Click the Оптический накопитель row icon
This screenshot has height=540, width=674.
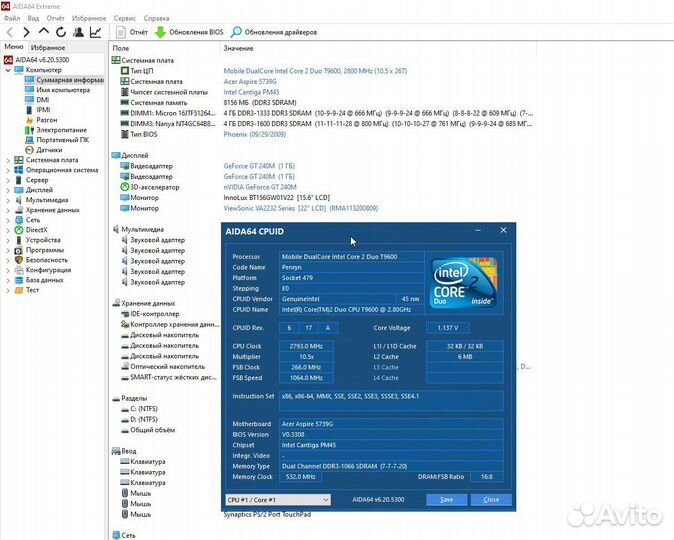125,367
